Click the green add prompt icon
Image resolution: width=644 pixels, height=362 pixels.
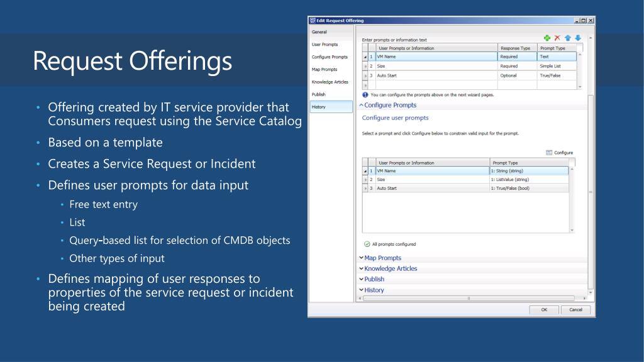[547, 38]
